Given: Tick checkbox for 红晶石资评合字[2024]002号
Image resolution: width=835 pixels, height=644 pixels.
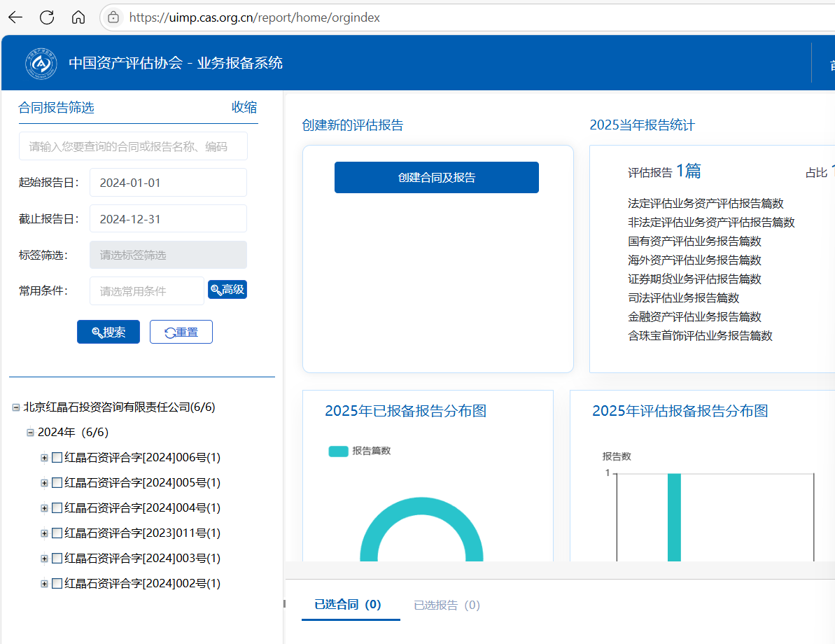Looking at the screenshot, I should (x=57, y=584).
